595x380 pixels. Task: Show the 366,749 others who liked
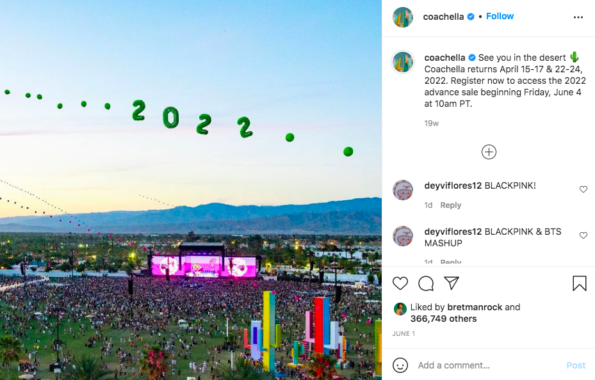[443, 319]
